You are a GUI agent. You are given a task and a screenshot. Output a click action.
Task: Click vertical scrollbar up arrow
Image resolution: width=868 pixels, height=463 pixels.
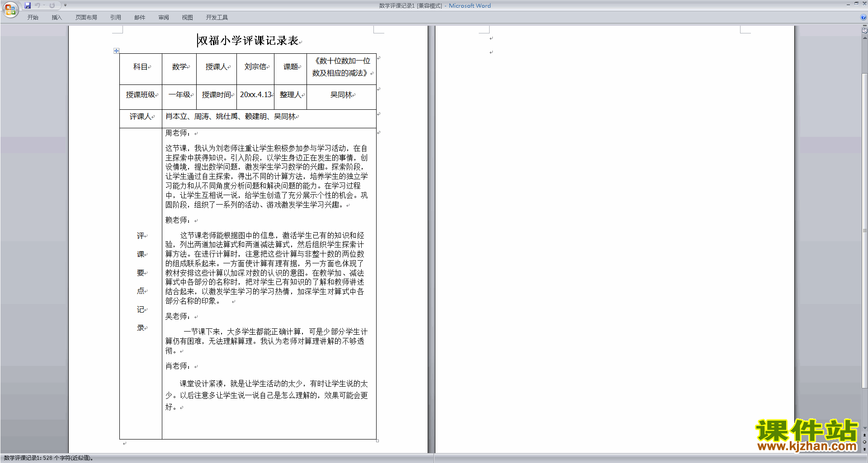[x=864, y=38]
